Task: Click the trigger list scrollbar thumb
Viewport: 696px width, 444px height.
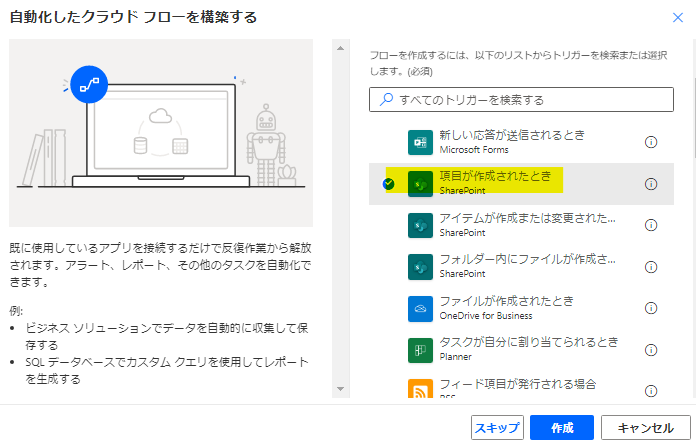Action: click(693, 118)
